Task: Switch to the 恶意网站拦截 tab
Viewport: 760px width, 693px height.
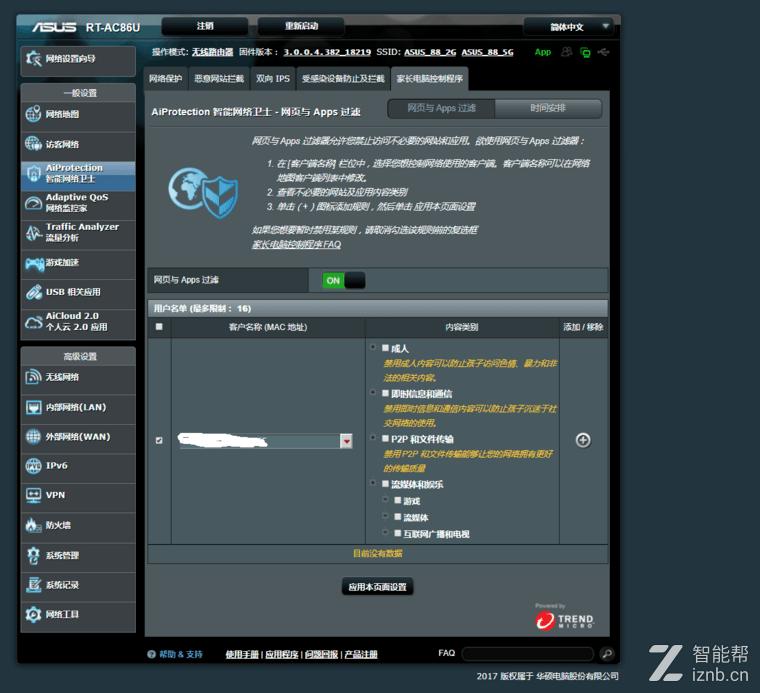Action: point(219,79)
